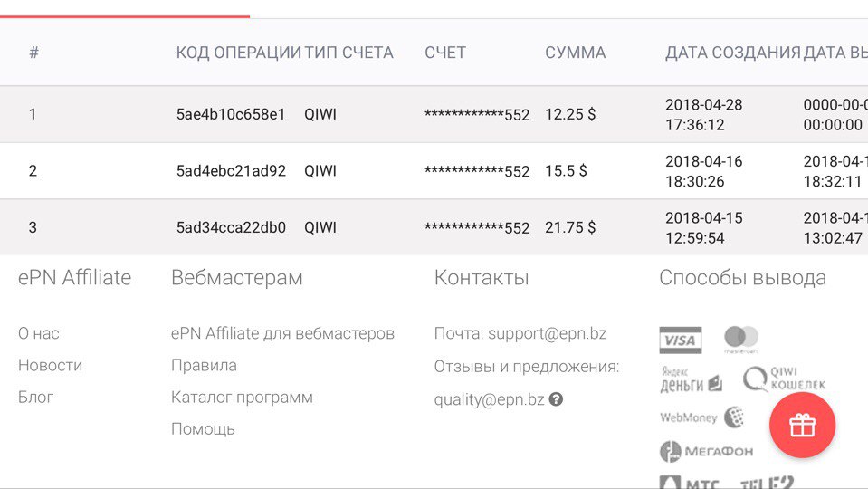Open the Помощь link

tap(203, 428)
